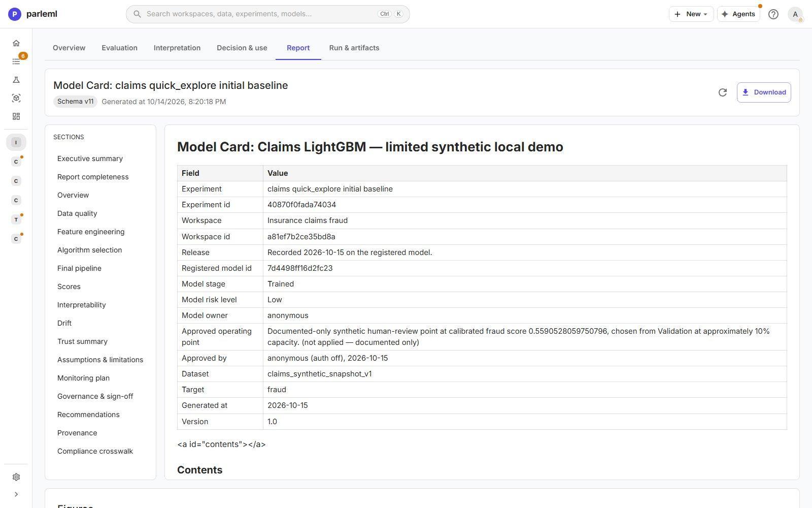Jump to Scores section
This screenshot has height=508, width=812.
(69, 287)
